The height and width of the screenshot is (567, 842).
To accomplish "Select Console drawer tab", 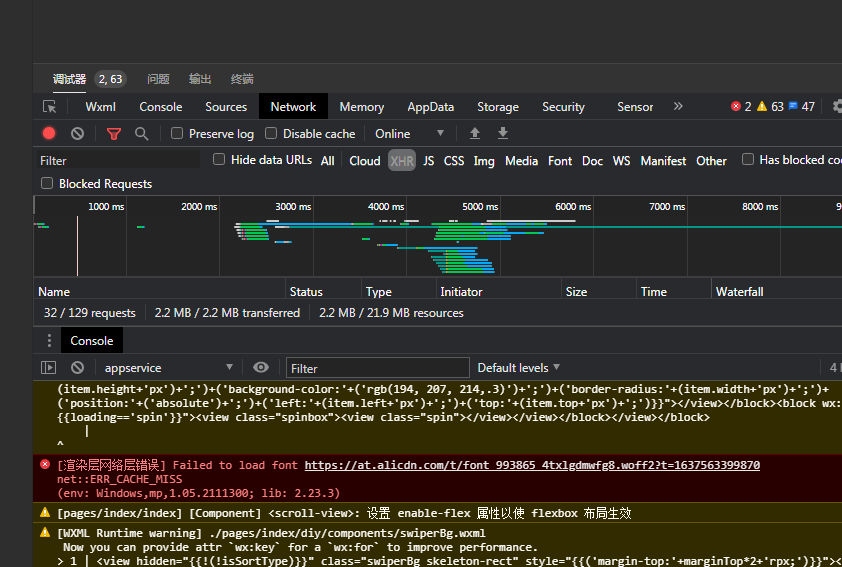I will (x=92, y=341).
